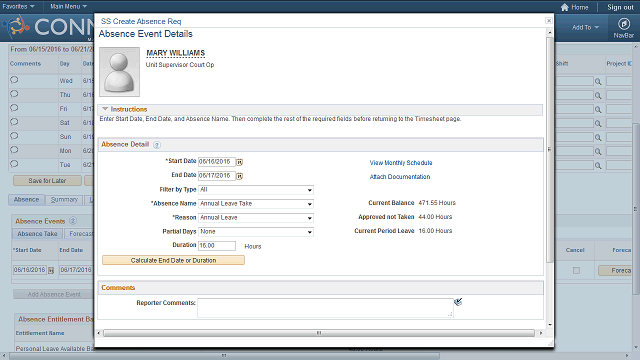The height and width of the screenshot is (360, 640).
Task: Open the Absence Name dropdown
Action: (256, 204)
